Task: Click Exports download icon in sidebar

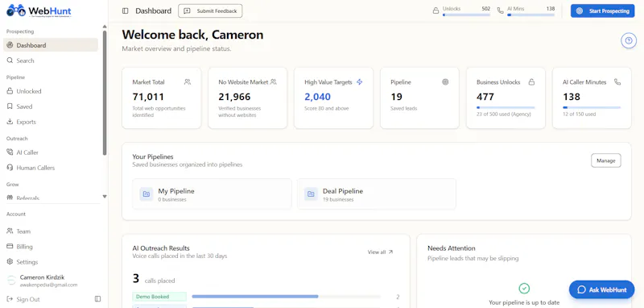Action: [x=10, y=122]
